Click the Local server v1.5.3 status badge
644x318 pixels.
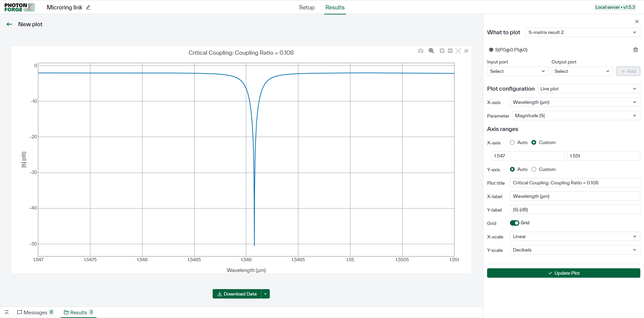pos(615,7)
